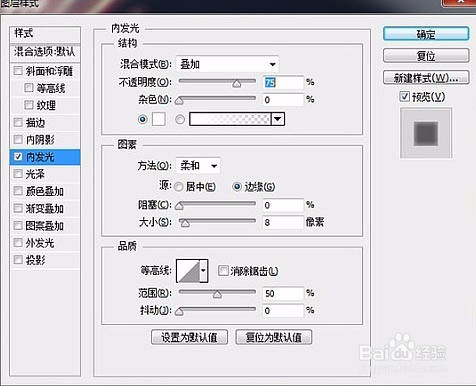This screenshot has height=386, width=476.
Task: Enable the 描边 checkbox
Action: pyautogui.click(x=18, y=122)
